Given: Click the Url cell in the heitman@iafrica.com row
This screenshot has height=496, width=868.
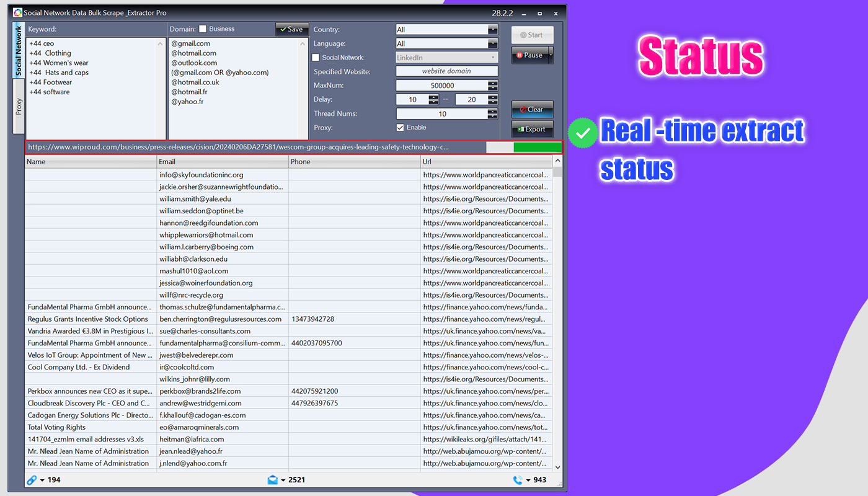Looking at the screenshot, I should click(x=486, y=439).
